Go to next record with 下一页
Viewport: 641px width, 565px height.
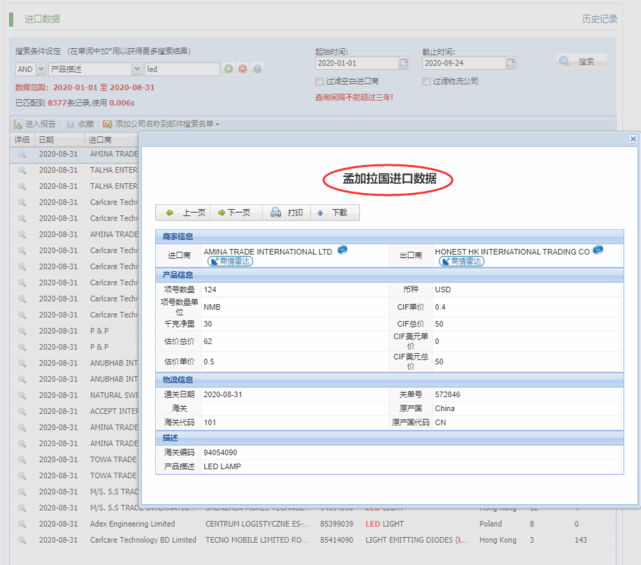click(235, 213)
